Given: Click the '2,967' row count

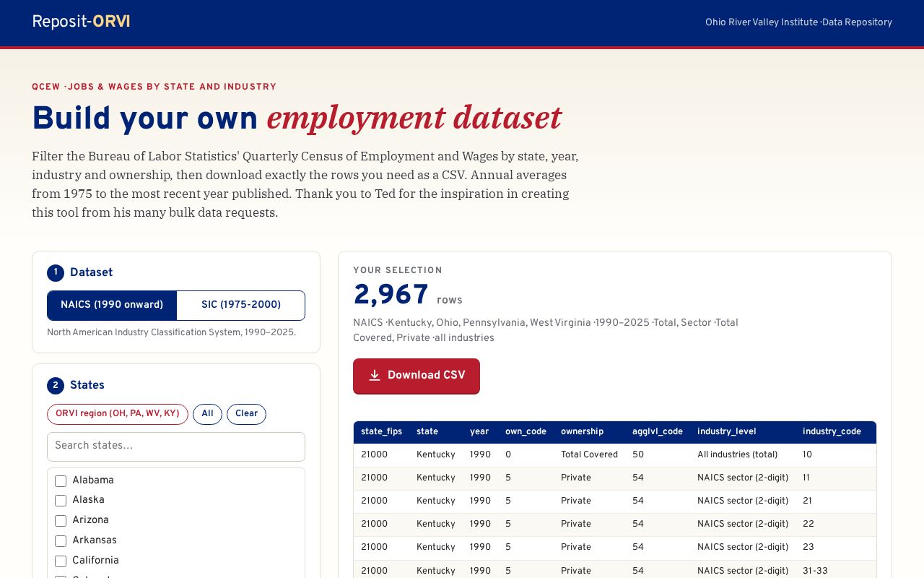Looking at the screenshot, I should click(x=391, y=296).
